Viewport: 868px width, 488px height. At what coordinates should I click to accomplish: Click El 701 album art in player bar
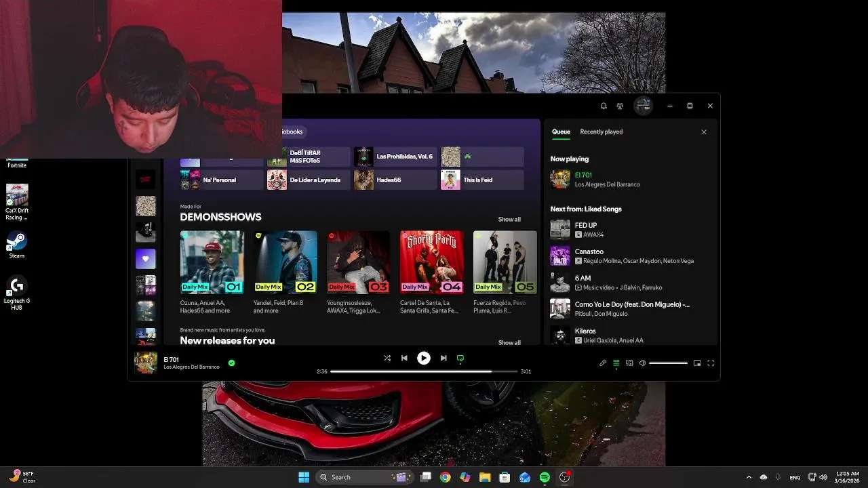pos(146,363)
